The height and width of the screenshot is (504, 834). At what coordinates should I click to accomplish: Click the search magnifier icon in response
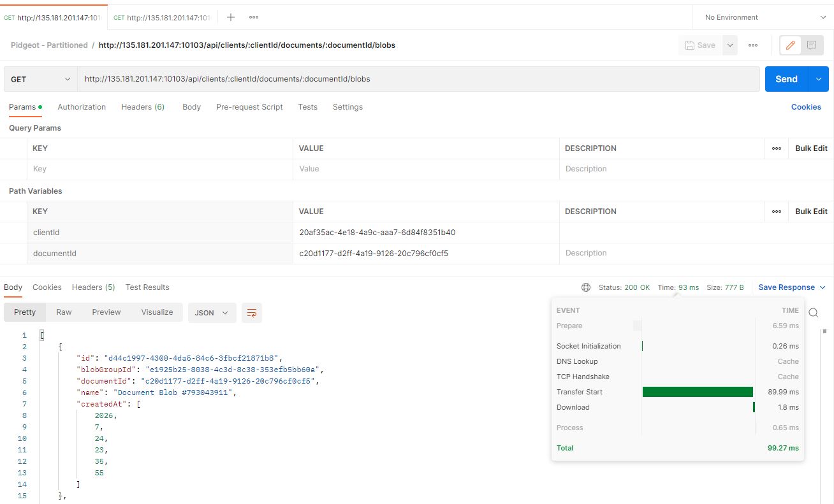pos(814,313)
